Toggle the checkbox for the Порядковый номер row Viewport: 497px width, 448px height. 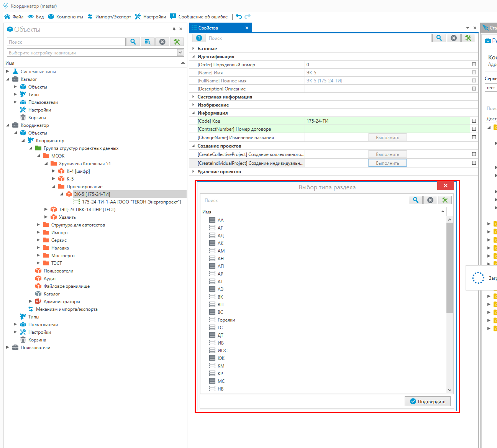[x=474, y=65]
